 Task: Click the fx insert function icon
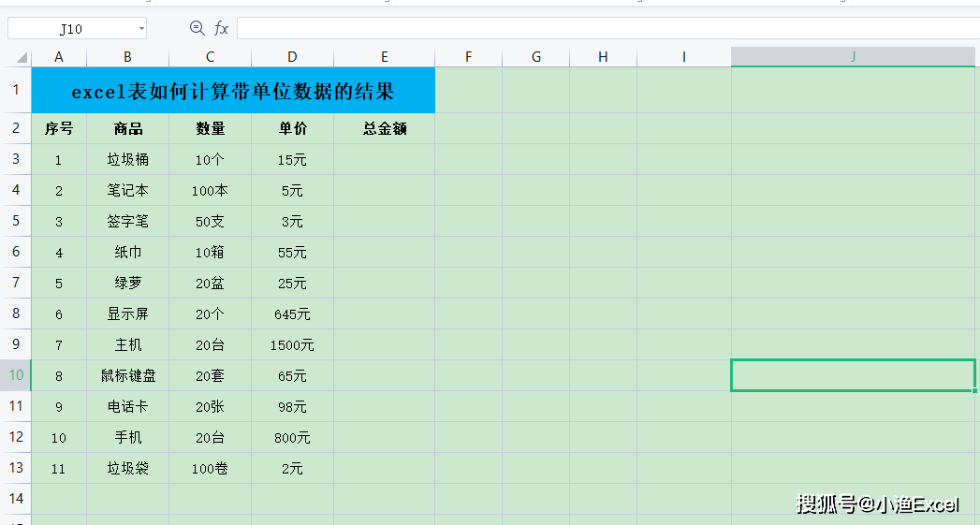coord(221,29)
